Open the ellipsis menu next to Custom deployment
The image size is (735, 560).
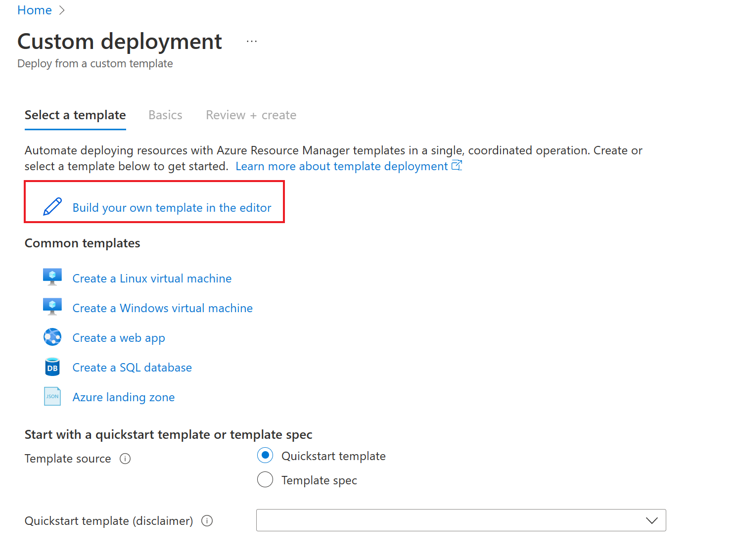pos(252,41)
